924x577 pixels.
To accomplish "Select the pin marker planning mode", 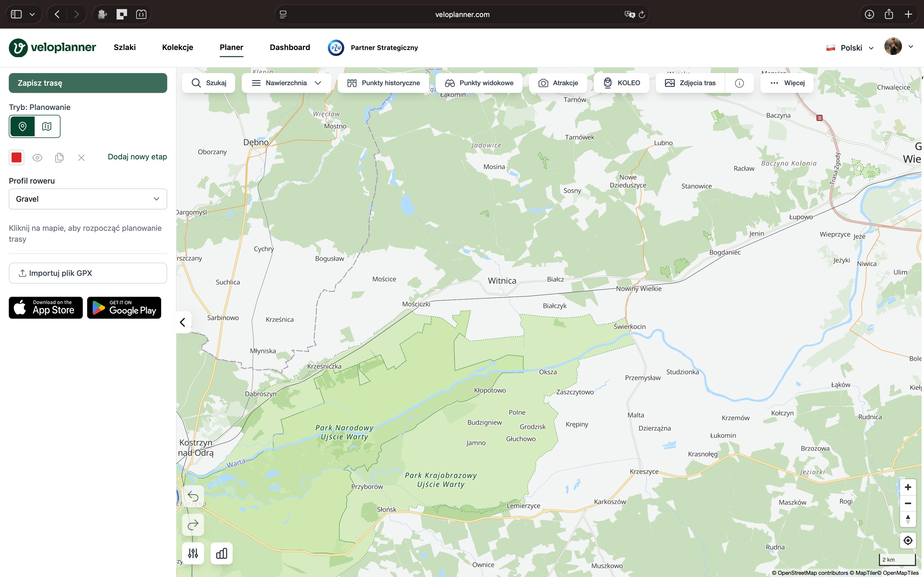I will (23, 126).
